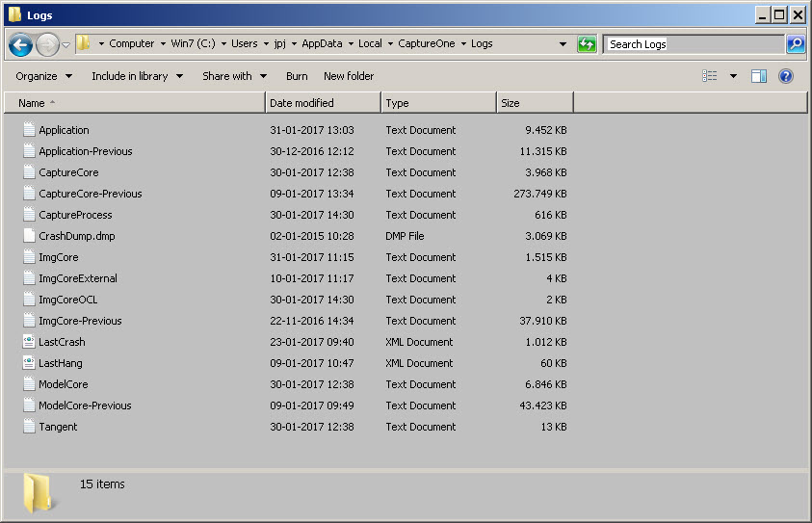Focus the Search Logs field
Viewport: 812px width, 523px height.
(694, 44)
